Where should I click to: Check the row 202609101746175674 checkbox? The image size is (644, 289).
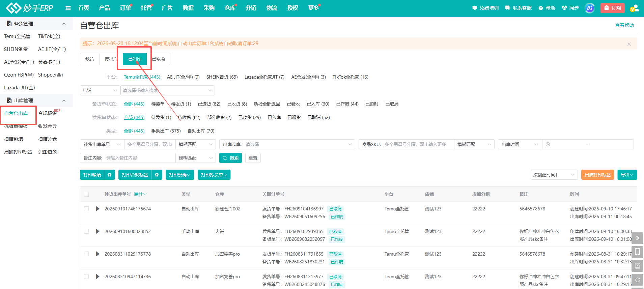(x=86, y=209)
